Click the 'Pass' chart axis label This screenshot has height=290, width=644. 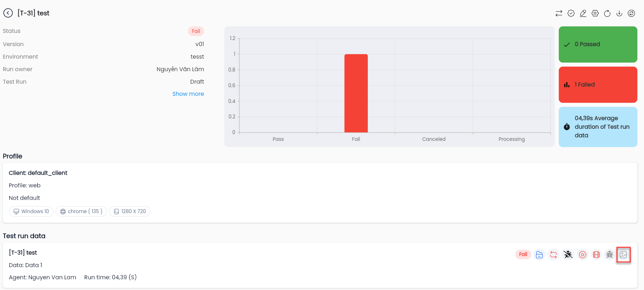[x=278, y=139]
